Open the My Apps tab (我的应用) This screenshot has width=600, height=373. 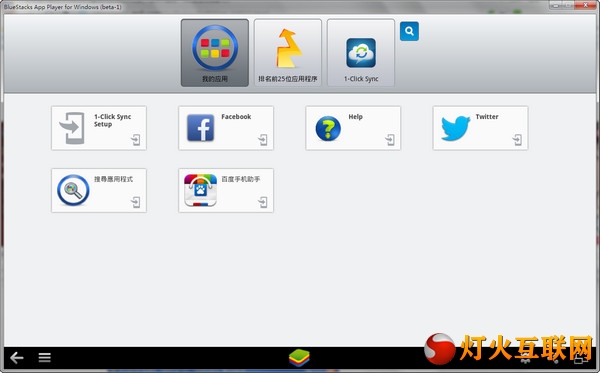pos(215,53)
